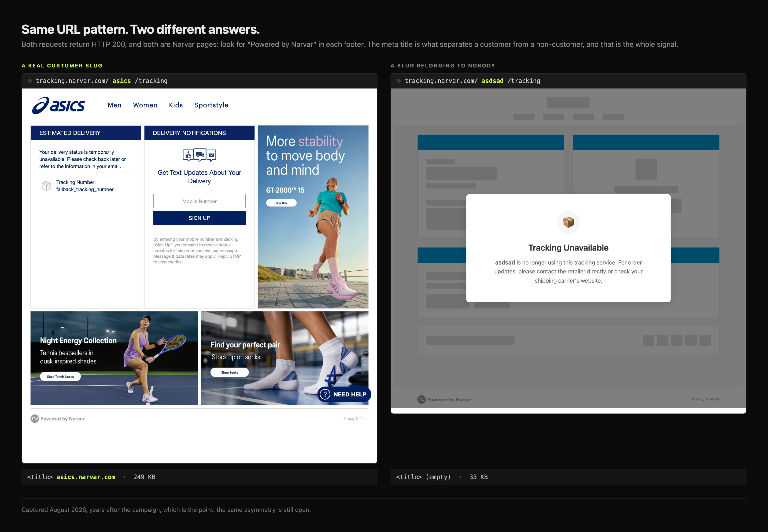Viewport: 768px width, 532px height.
Task: Click the Shop Now button on GT-2000 banner
Action: pyautogui.click(x=281, y=203)
